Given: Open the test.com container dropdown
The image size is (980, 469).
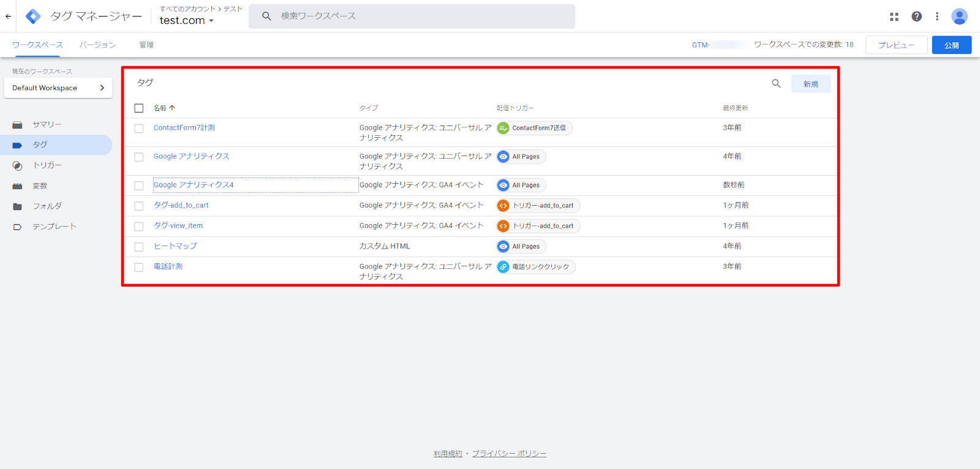Looking at the screenshot, I should tap(187, 20).
